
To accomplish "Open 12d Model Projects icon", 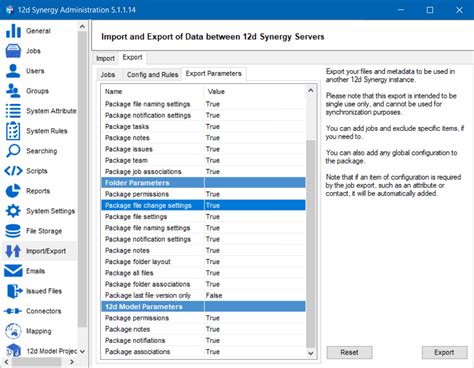I will coord(13,351).
